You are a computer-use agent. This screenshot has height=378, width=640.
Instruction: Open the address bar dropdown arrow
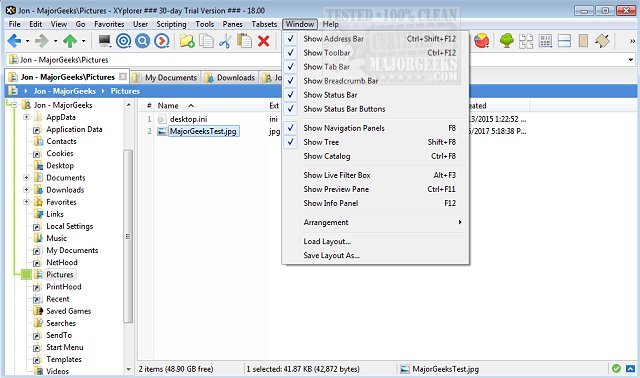click(x=631, y=60)
